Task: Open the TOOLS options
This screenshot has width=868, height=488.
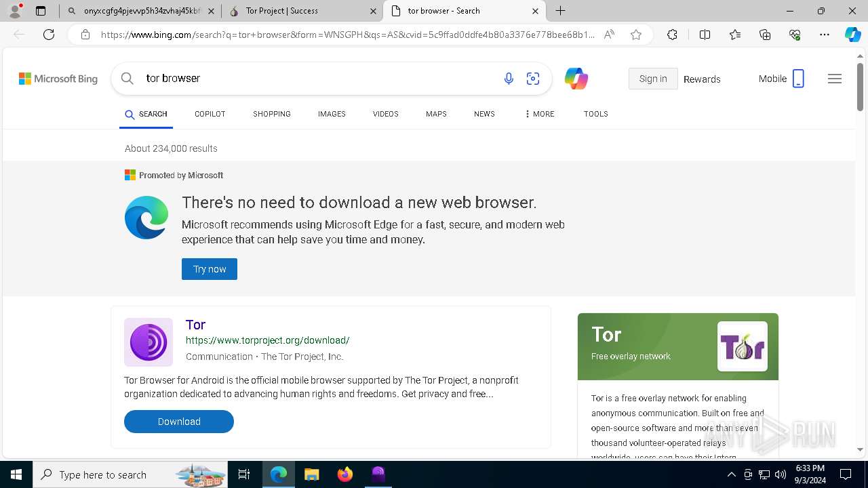Action: tap(595, 114)
